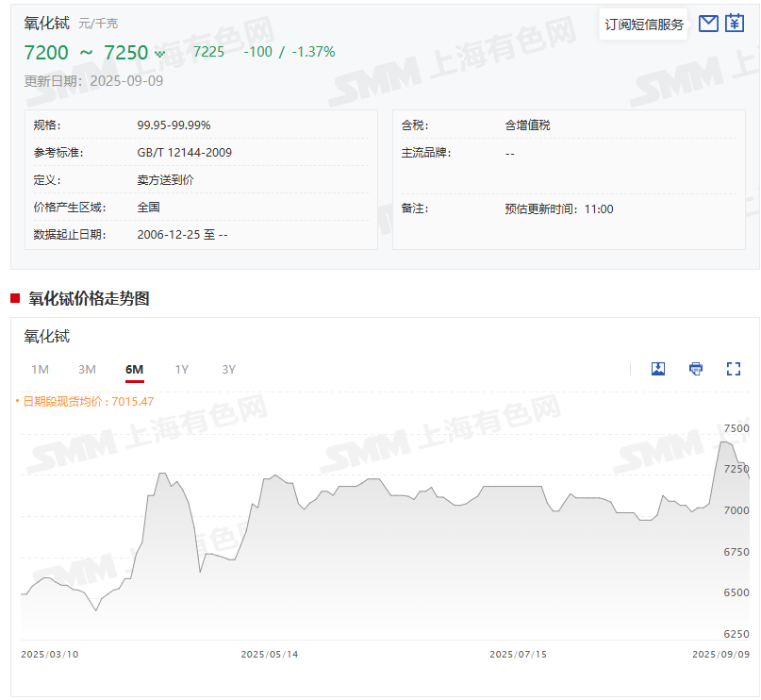Click the 7500 y-axis label
The height and width of the screenshot is (700, 761).
pyautogui.click(x=736, y=428)
